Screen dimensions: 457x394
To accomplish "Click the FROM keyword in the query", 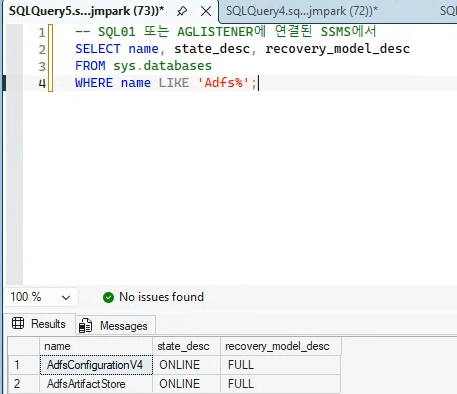I will 90,66.
